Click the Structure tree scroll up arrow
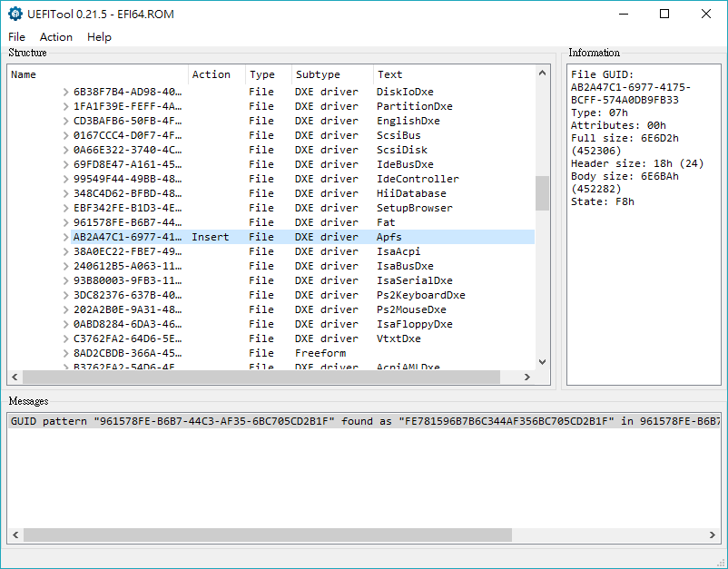Screen dimensions: 728x569 pyautogui.click(x=542, y=73)
